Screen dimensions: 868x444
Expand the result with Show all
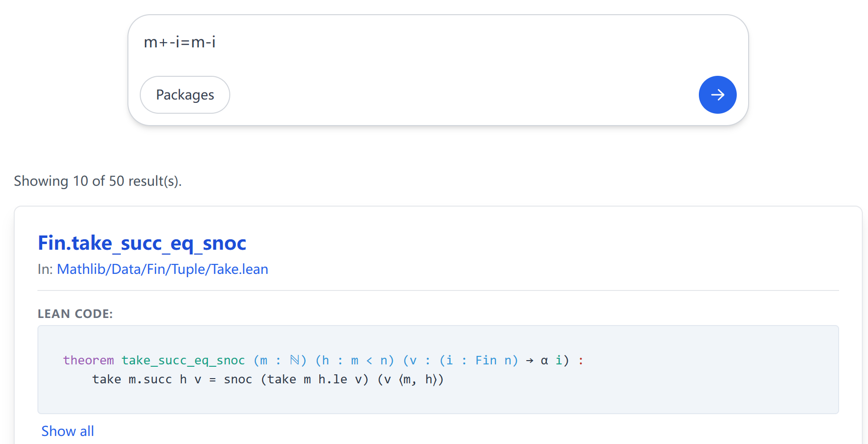[x=67, y=431]
